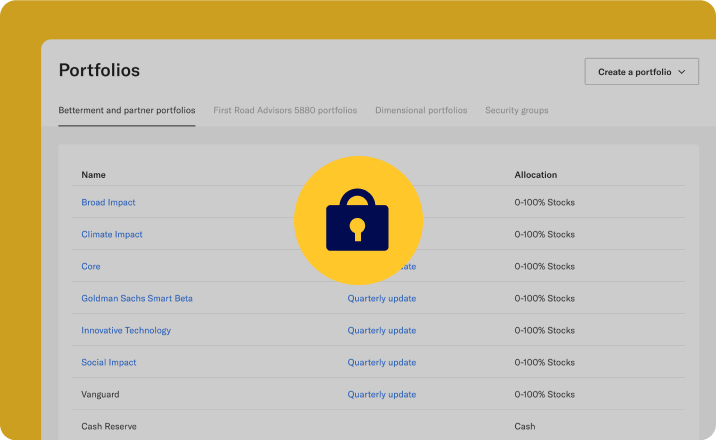Open the Climate Impact portfolio link
716x440 pixels.
point(112,234)
